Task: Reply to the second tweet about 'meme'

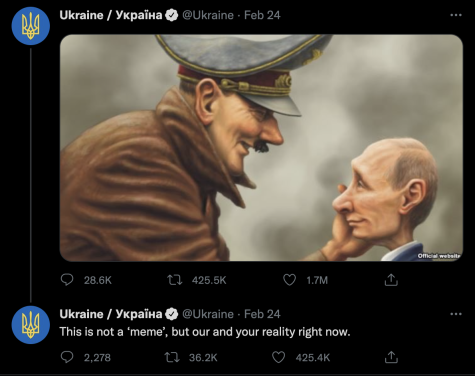Action: tap(67, 357)
